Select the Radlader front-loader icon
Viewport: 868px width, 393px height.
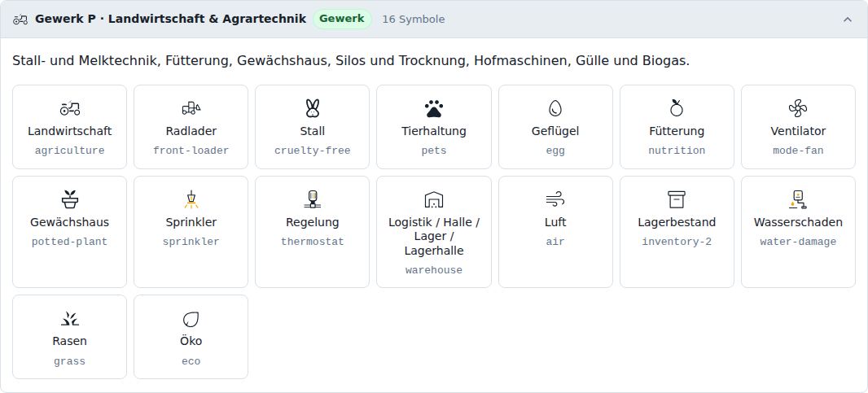click(191, 108)
